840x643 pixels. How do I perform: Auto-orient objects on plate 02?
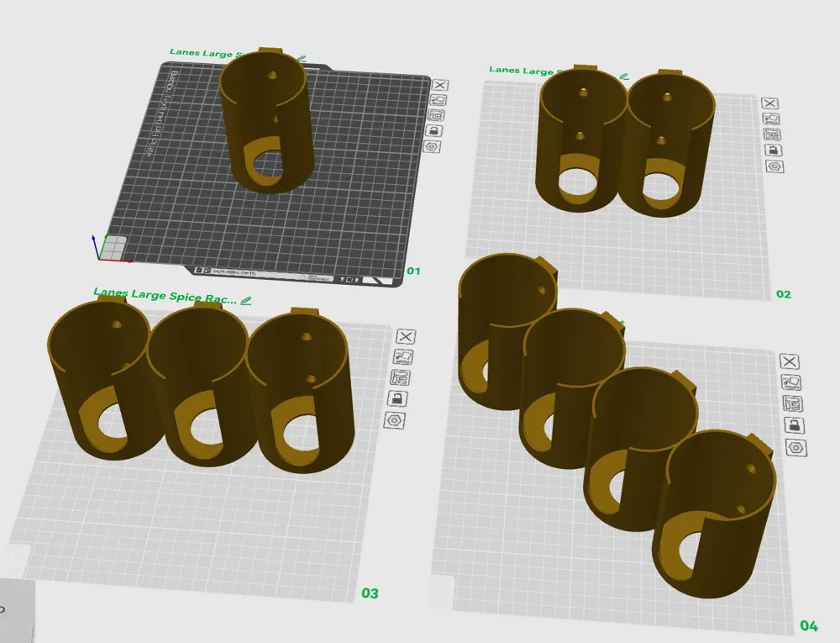[x=771, y=119]
